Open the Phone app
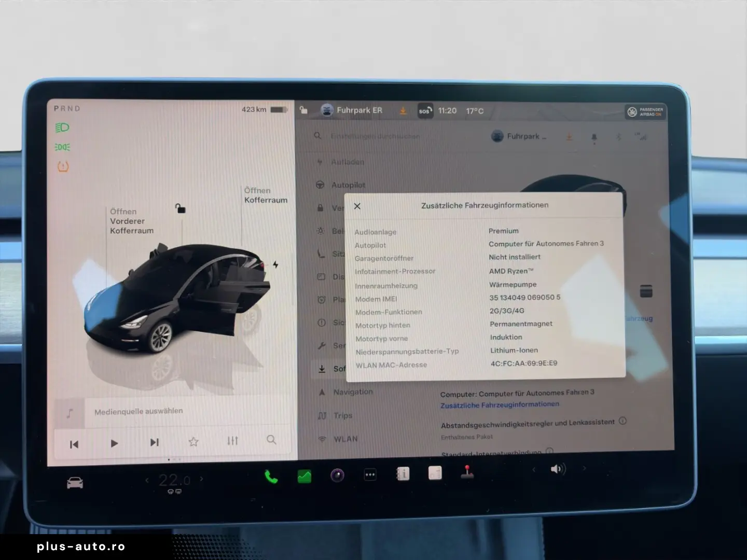 point(271,477)
